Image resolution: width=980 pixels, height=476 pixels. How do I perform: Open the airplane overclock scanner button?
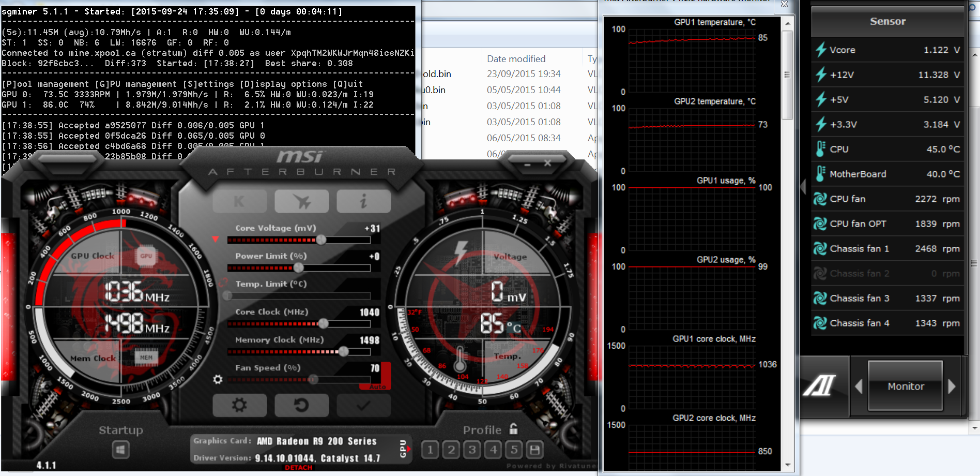[x=301, y=201]
